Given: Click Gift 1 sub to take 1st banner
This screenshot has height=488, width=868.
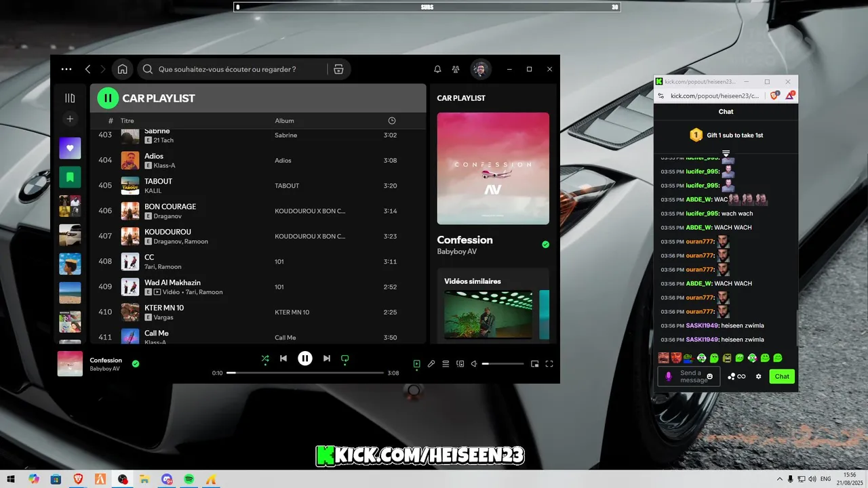Looking at the screenshot, I should pyautogui.click(x=726, y=135).
